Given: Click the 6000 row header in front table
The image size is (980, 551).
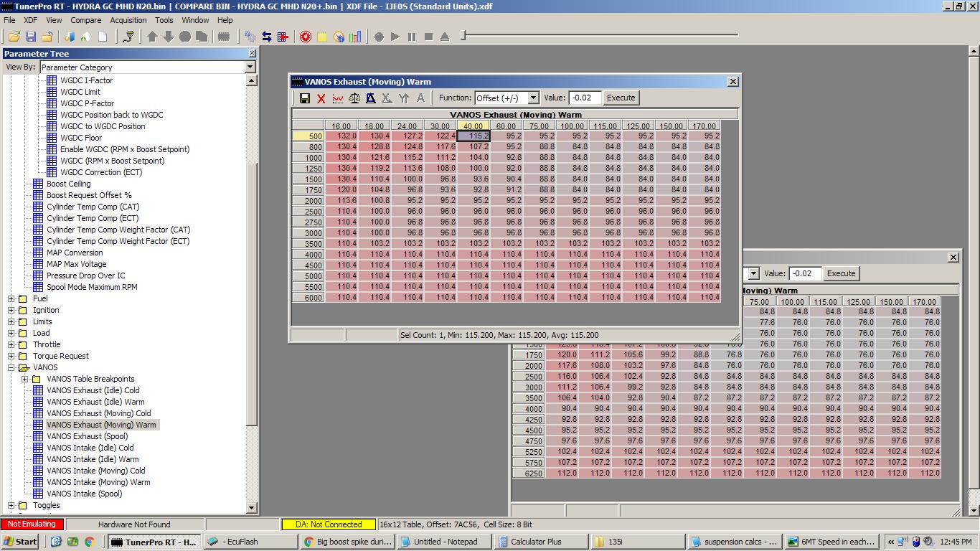Looking at the screenshot, I should (x=308, y=297).
